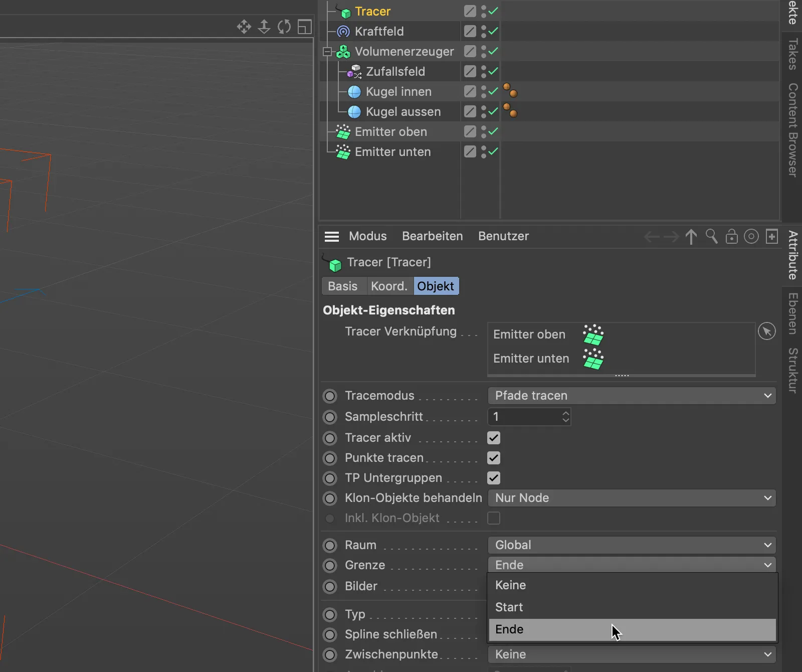The height and width of the screenshot is (672, 802).
Task: Click the tag icon on Kugel innen
Action: (x=510, y=91)
